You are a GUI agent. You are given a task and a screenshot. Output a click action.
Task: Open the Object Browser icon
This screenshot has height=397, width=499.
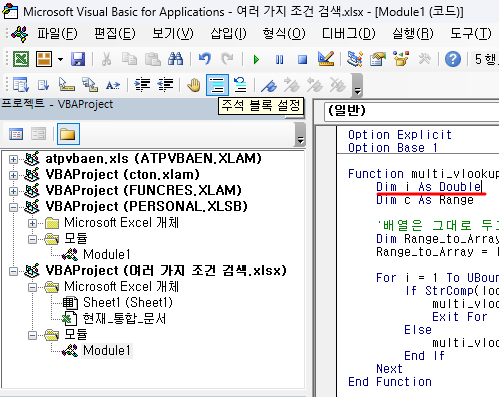coord(401,59)
